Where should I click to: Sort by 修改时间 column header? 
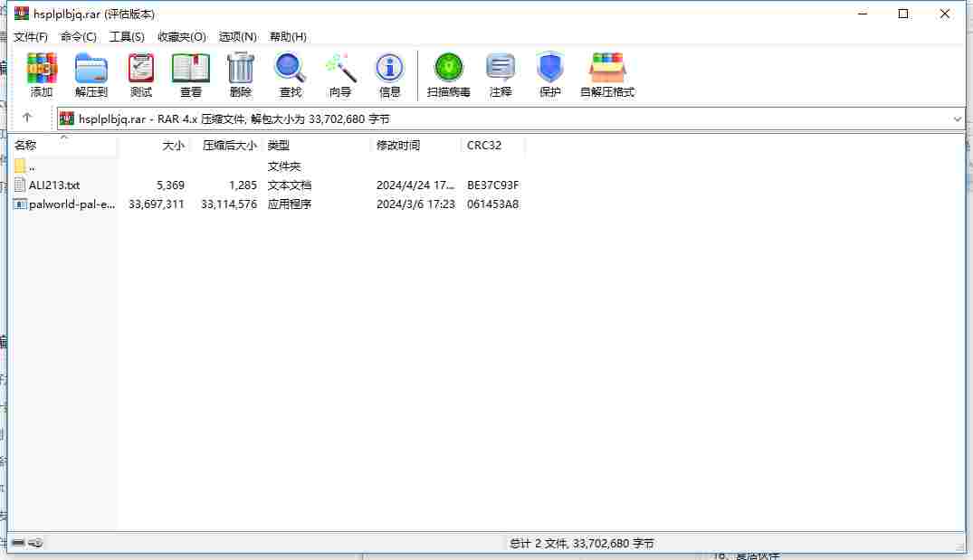click(x=415, y=145)
